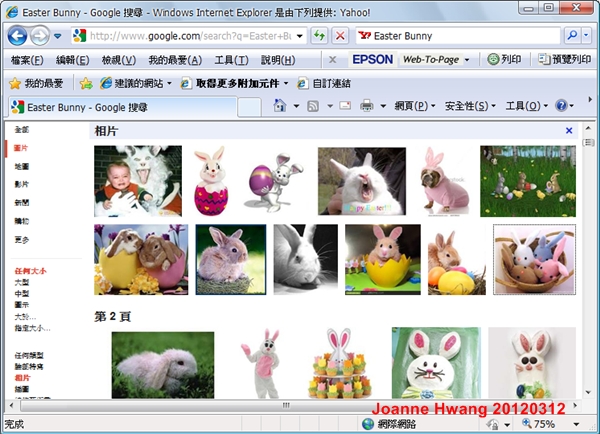The width and height of the screenshot is (600, 434).
Task: Click the printer icon in command bar
Action: [x=367, y=106]
